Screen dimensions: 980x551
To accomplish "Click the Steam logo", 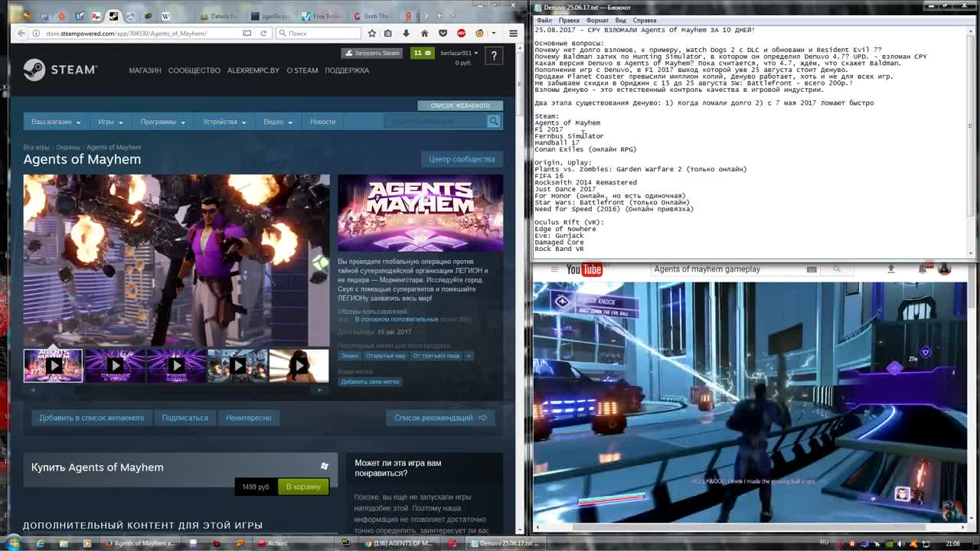I will [60, 70].
